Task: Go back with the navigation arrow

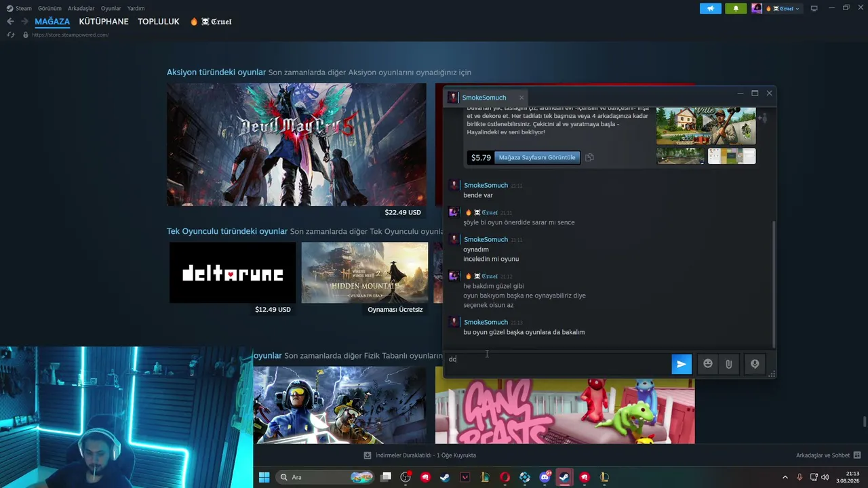Action: (10, 22)
